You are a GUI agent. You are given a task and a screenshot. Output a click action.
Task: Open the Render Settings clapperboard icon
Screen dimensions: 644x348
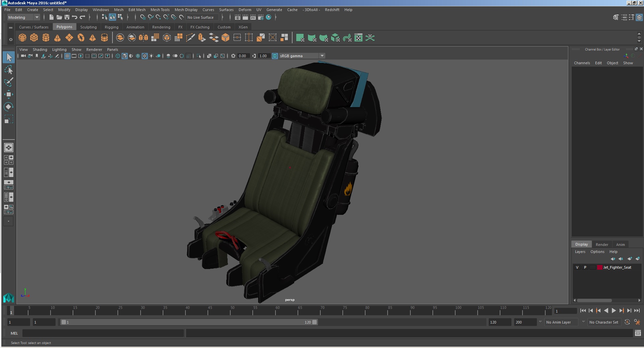pyautogui.click(x=261, y=17)
